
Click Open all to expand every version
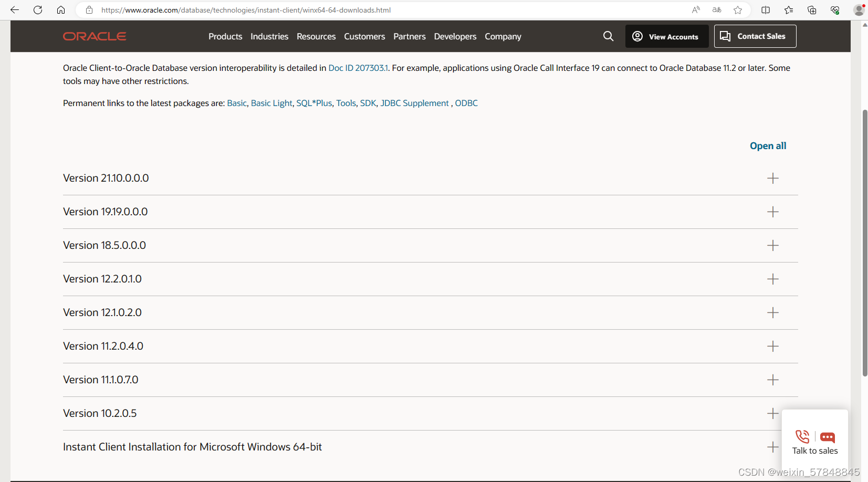point(768,146)
